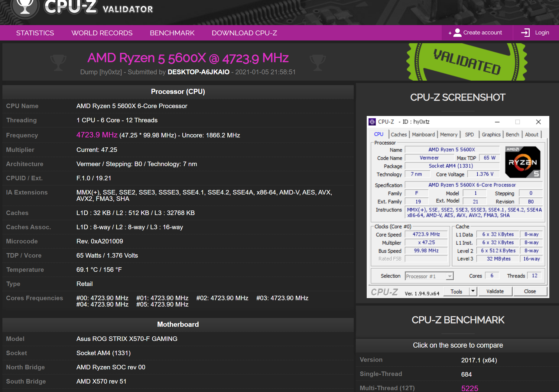Click the Technology 7 nm field
The height and width of the screenshot is (392, 559).
click(x=417, y=174)
